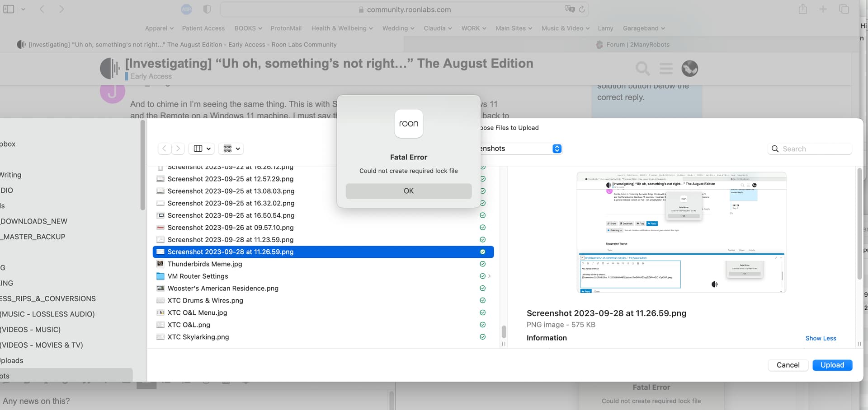The width and height of the screenshot is (868, 410).
Task: Open the Adblock extension icon in toolbar
Action: pyautogui.click(x=186, y=9)
